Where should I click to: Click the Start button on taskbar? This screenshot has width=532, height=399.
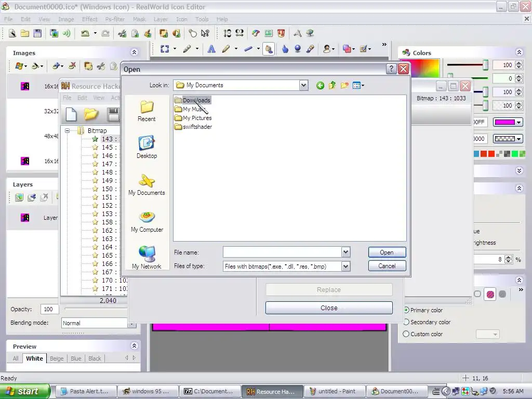[25, 391]
